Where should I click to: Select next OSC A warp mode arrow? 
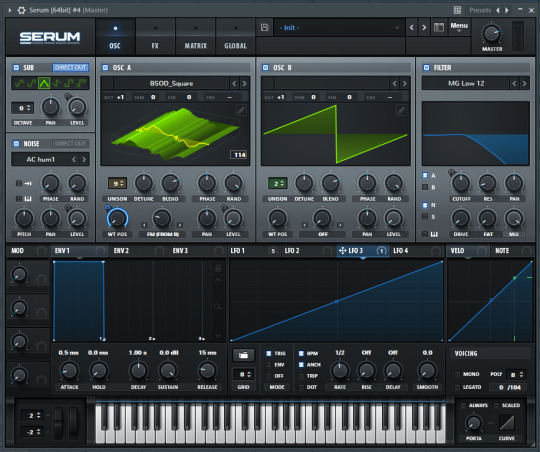click(x=180, y=225)
